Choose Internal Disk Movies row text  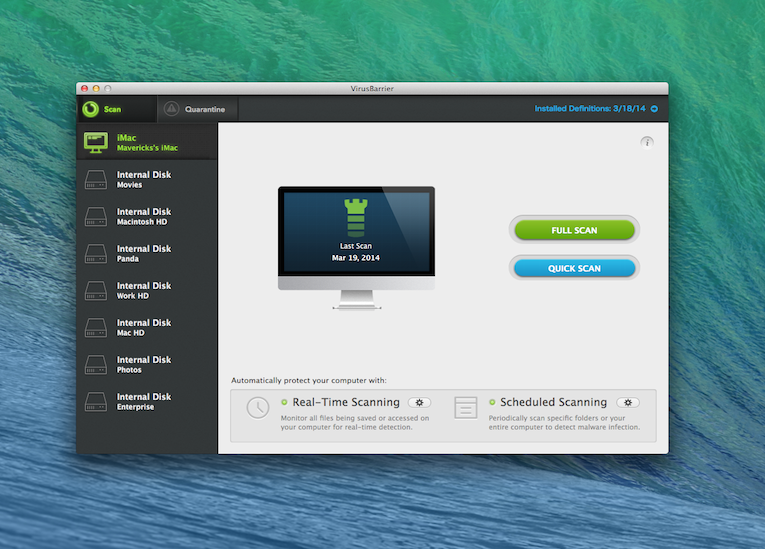click(144, 180)
